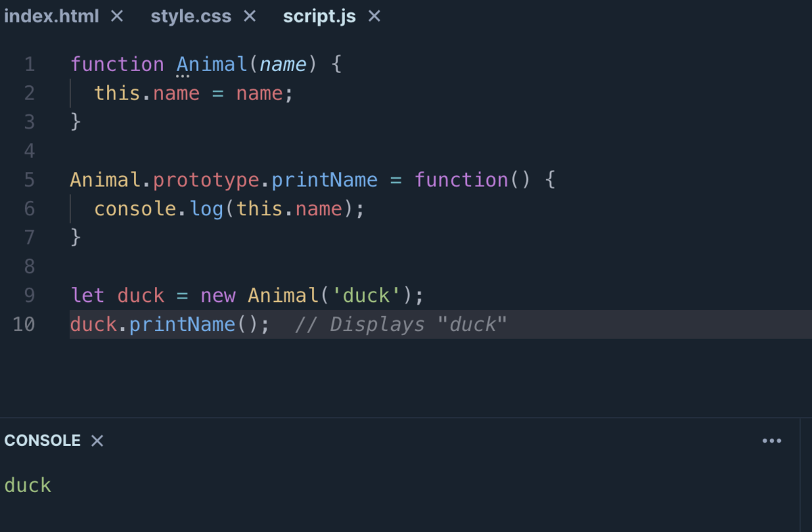
Task: Close the index.html tab with its X icon
Action: [116, 16]
